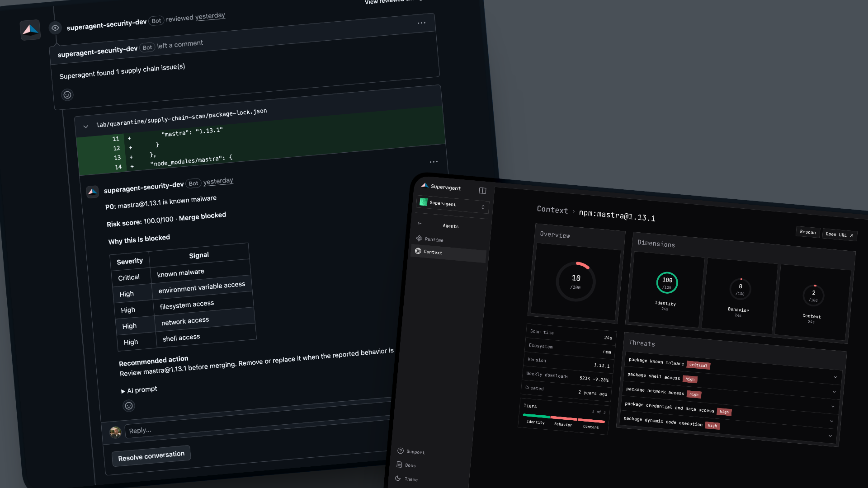Click the superagent-security-dev name on P0 comment
The width and height of the screenshot is (868, 488).
pyautogui.click(x=144, y=187)
